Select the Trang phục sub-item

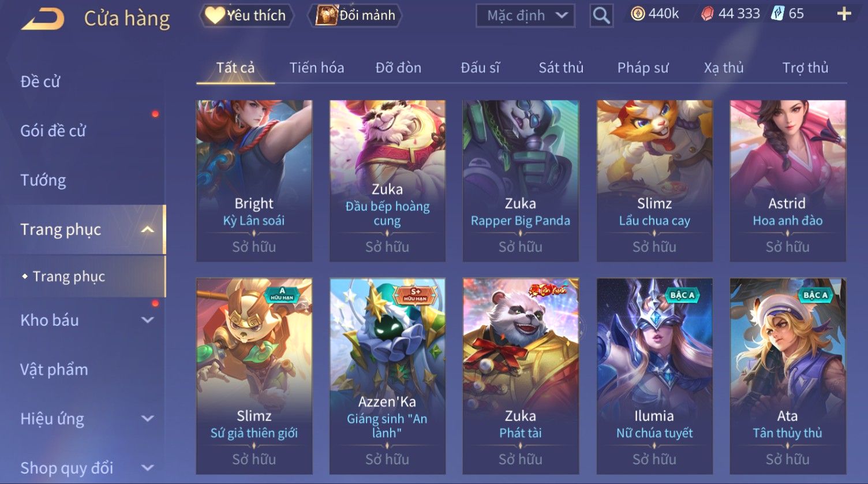(69, 277)
